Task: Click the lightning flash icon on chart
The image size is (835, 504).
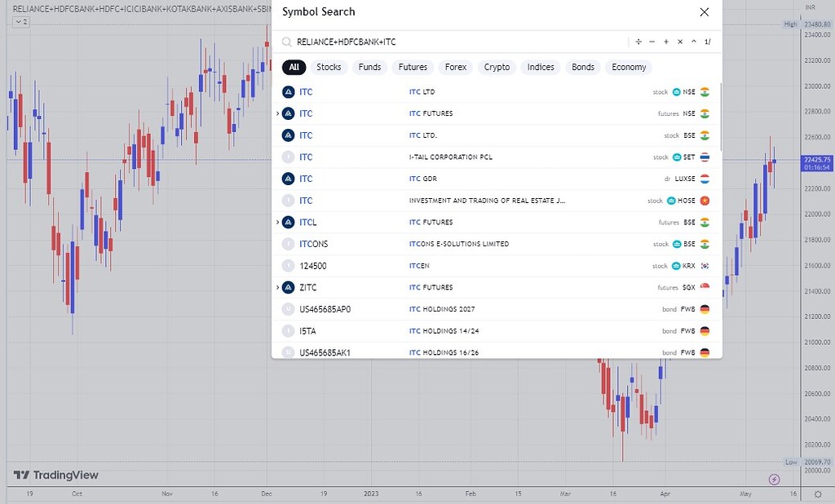Action: tap(775, 480)
